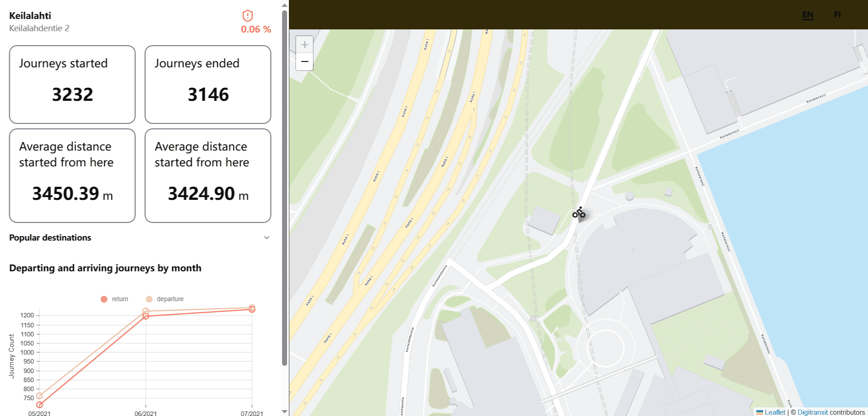Image resolution: width=868 pixels, height=416 pixels.
Task: Open the Popular destinations chevron
Action: click(x=267, y=237)
